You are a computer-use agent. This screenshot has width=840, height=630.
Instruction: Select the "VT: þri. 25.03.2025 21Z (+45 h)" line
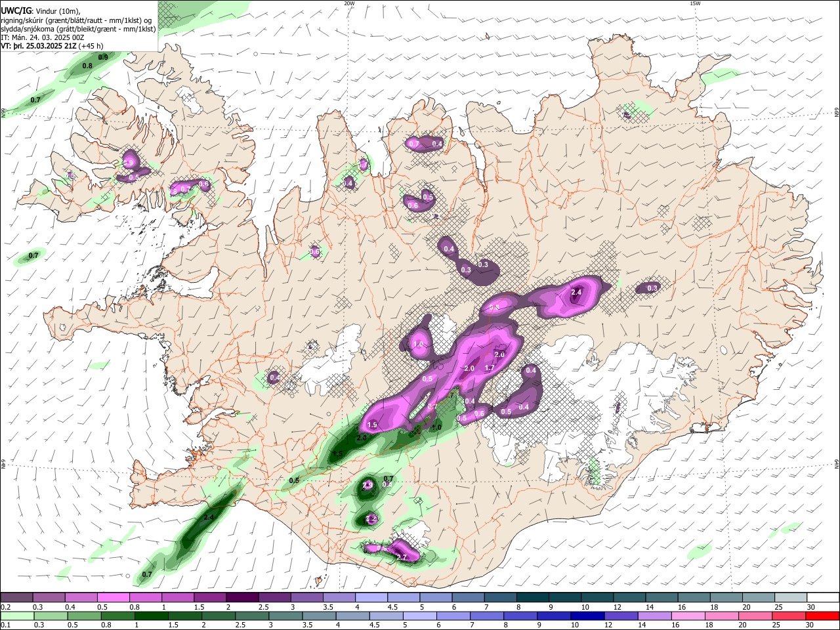pos(52,47)
